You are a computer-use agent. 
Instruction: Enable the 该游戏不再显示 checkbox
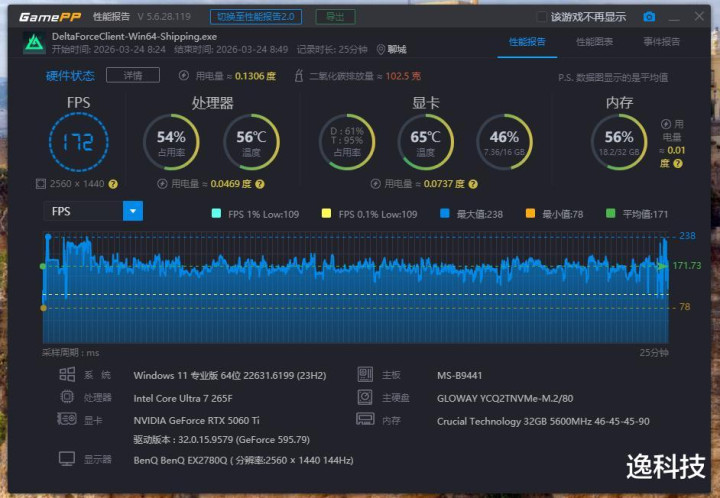542,17
